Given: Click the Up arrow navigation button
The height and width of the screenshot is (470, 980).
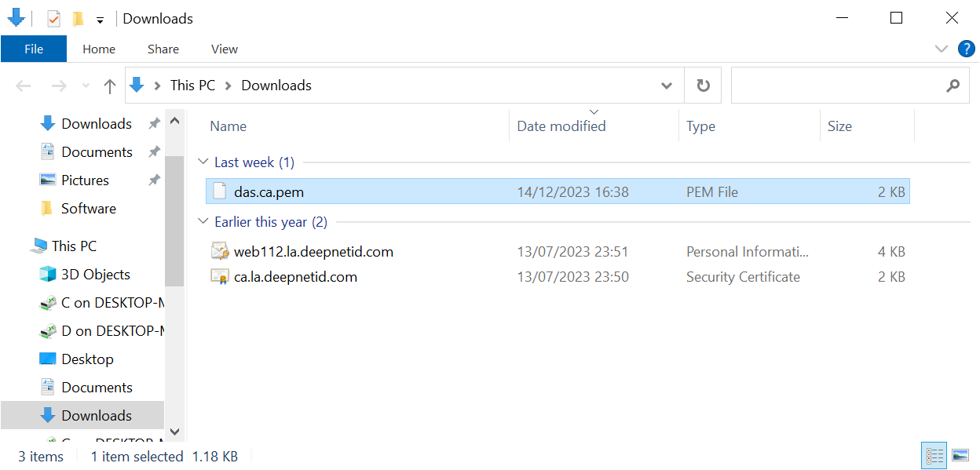Looking at the screenshot, I should coord(110,86).
